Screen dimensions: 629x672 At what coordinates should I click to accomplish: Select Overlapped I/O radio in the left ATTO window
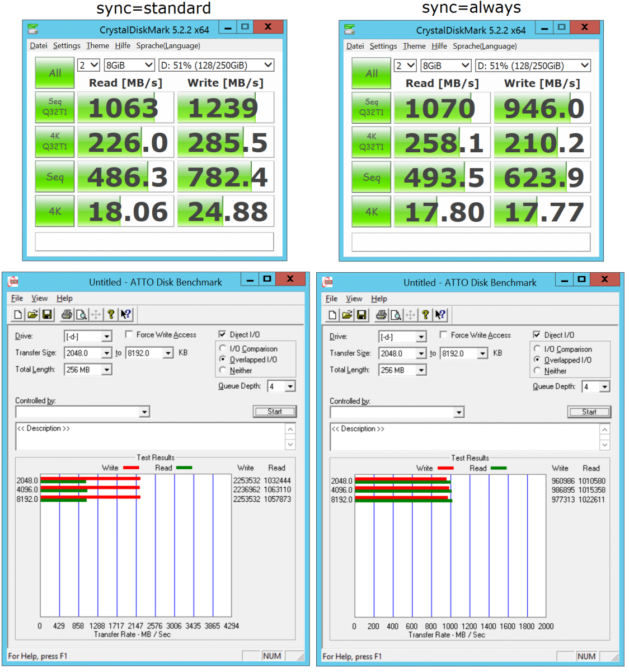[223, 360]
